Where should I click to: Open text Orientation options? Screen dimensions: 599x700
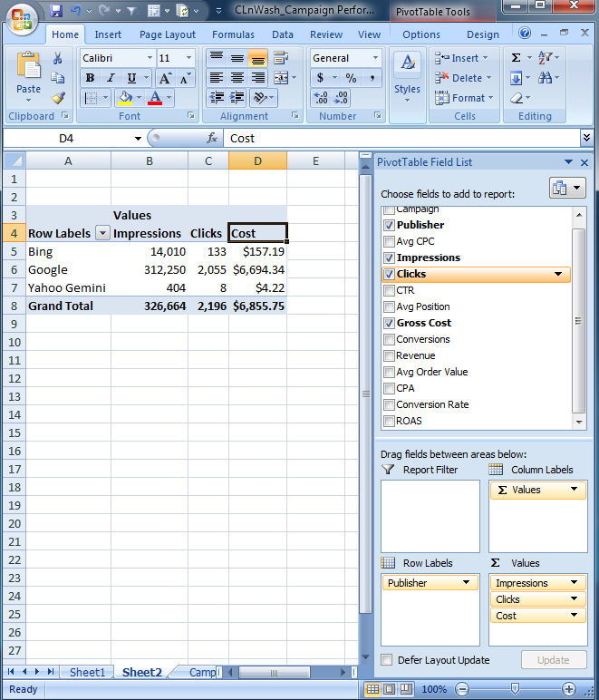[x=264, y=98]
